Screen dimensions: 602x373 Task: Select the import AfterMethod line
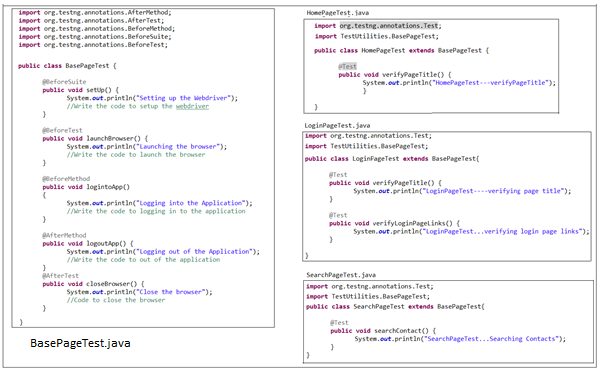coord(95,12)
